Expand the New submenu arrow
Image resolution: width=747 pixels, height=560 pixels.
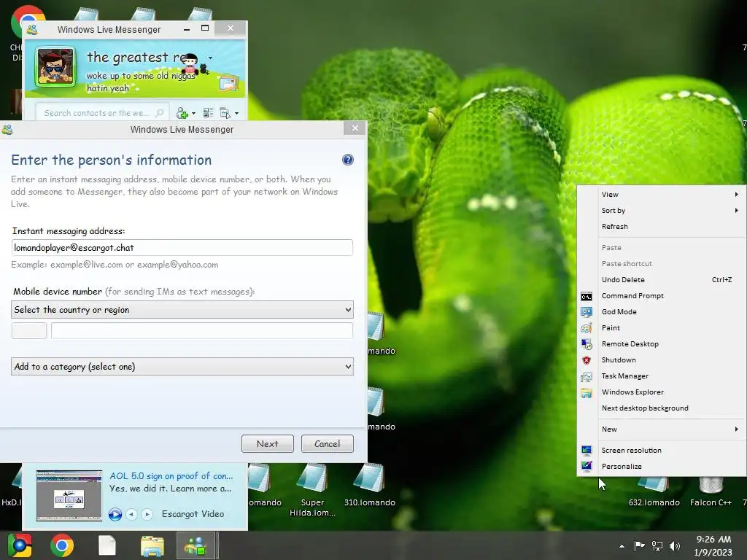coord(737,429)
